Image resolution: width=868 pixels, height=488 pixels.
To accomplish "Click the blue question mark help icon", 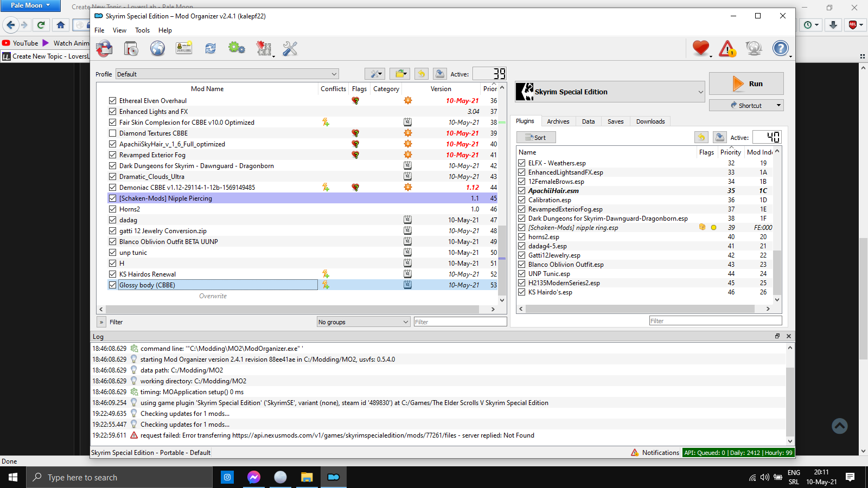I will pos(781,49).
